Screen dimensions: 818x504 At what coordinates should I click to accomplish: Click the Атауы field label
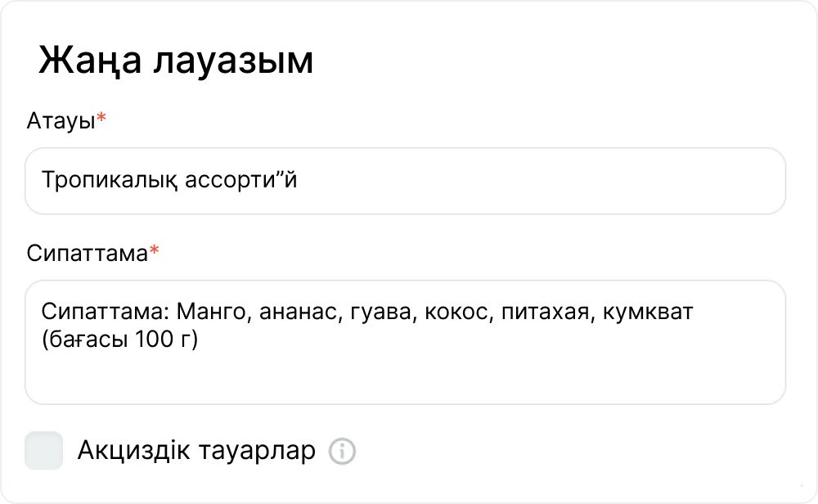[61, 121]
